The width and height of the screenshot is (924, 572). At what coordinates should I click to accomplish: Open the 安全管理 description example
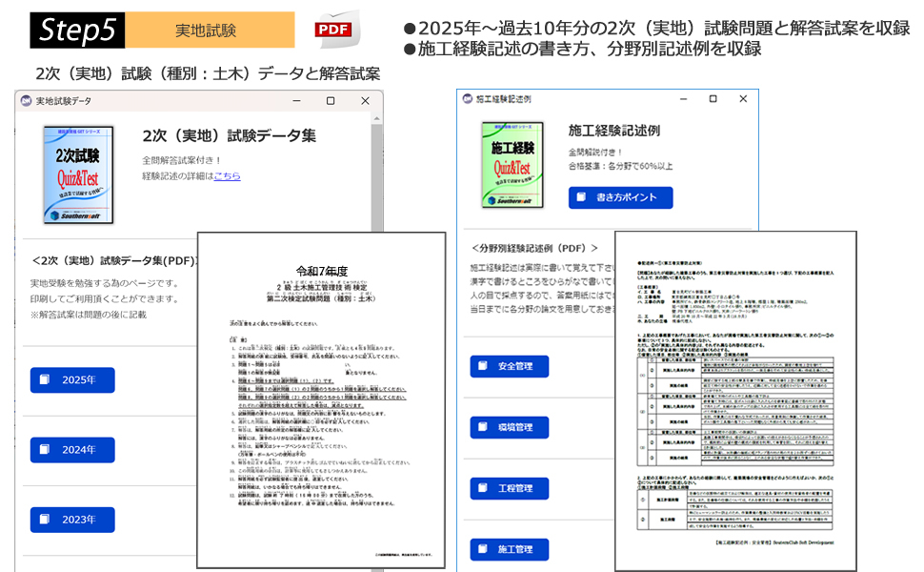(x=509, y=366)
